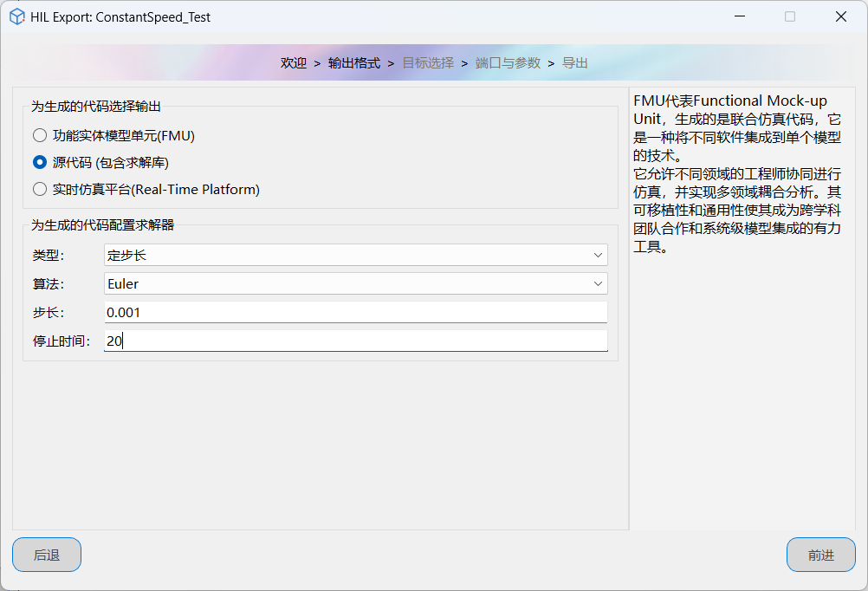Select 功能实体模型单元(FMU) radio option
The image size is (868, 591).
(x=40, y=135)
